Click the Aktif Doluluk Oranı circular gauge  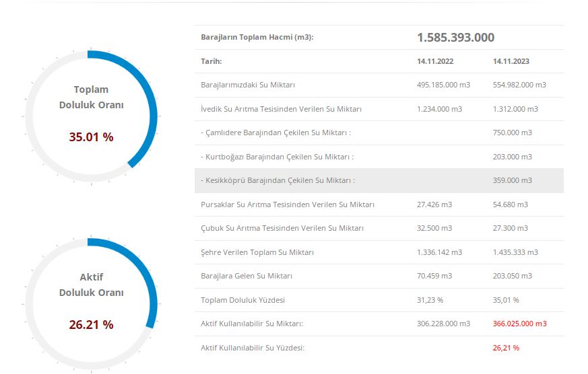pyautogui.click(x=91, y=303)
